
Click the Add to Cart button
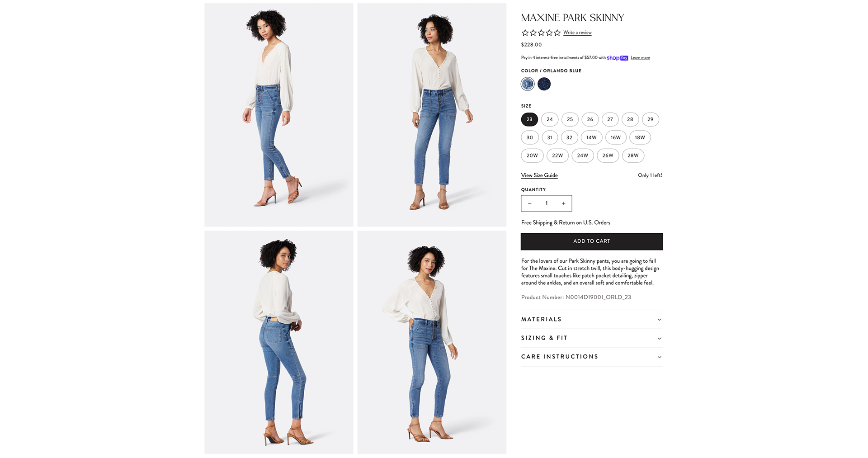[x=591, y=241]
